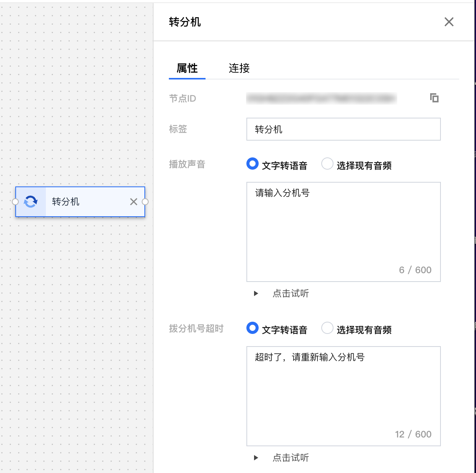
Task: Remove the 转分机 node with its X icon
Action: (133, 202)
